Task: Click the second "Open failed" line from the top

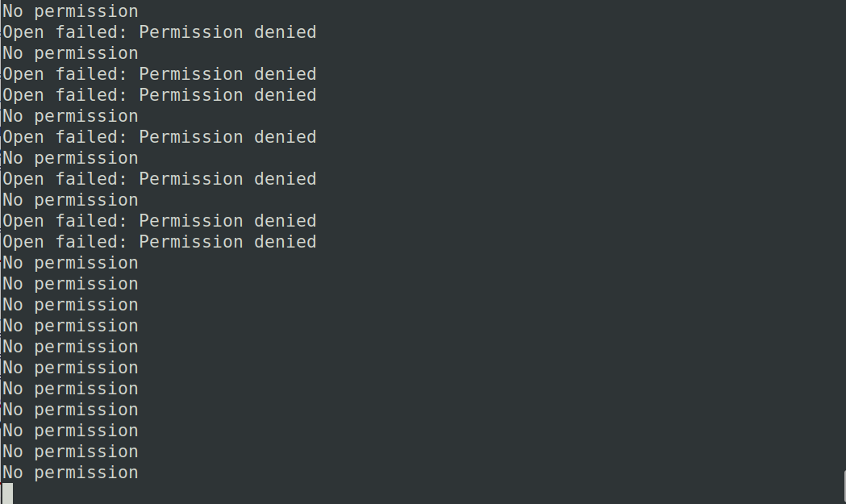Action: click(159, 74)
